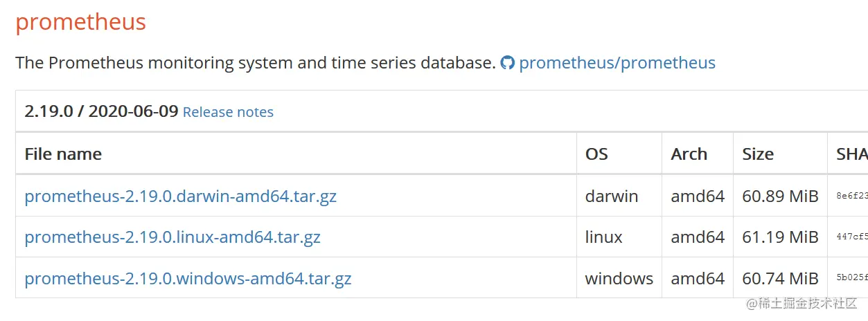Select the windows OS cell
This screenshot has height=321, width=868.
619,279
